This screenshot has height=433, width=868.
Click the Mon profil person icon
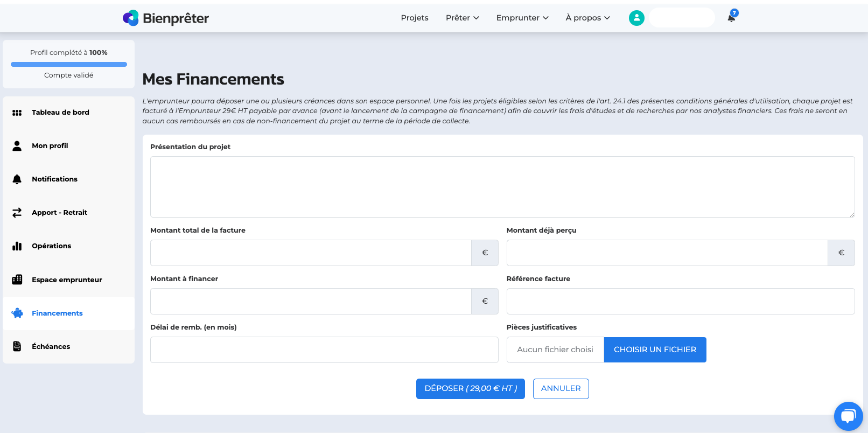click(17, 146)
